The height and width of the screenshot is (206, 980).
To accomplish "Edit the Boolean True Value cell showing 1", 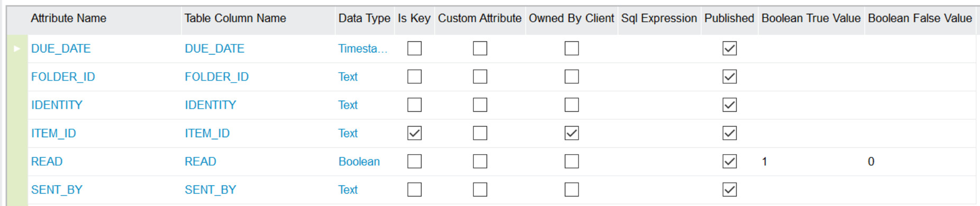I will pyautogui.click(x=811, y=162).
